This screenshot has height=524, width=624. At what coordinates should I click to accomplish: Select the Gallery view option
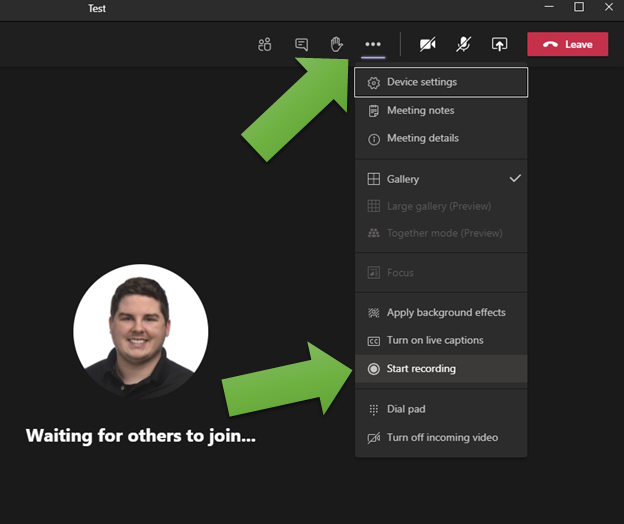tap(441, 179)
